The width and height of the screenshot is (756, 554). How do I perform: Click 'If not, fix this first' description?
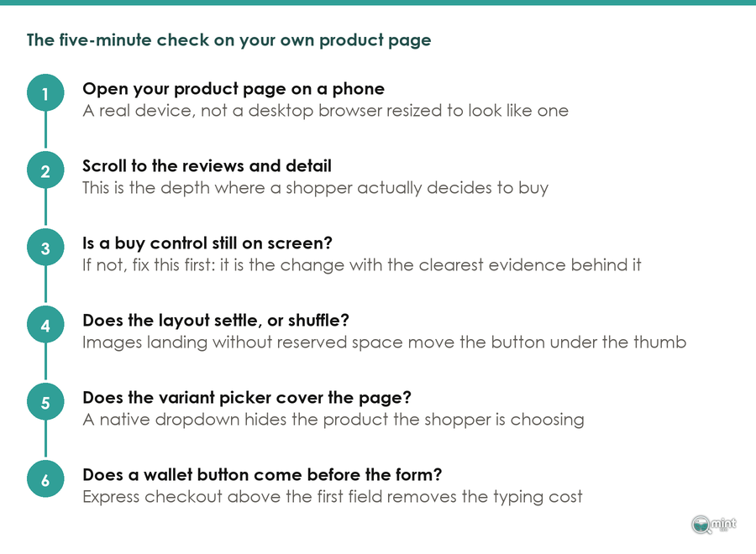click(361, 265)
